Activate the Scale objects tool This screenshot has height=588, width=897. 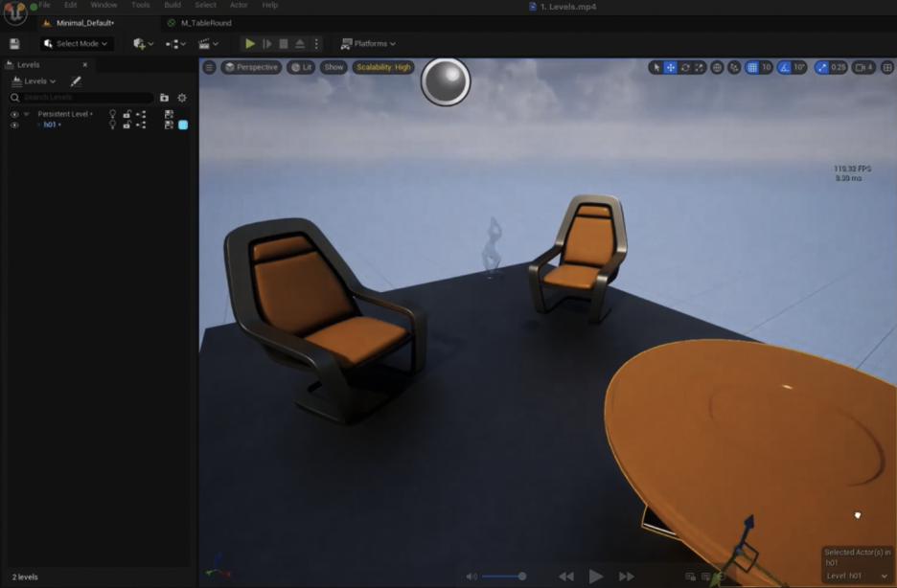pos(699,67)
